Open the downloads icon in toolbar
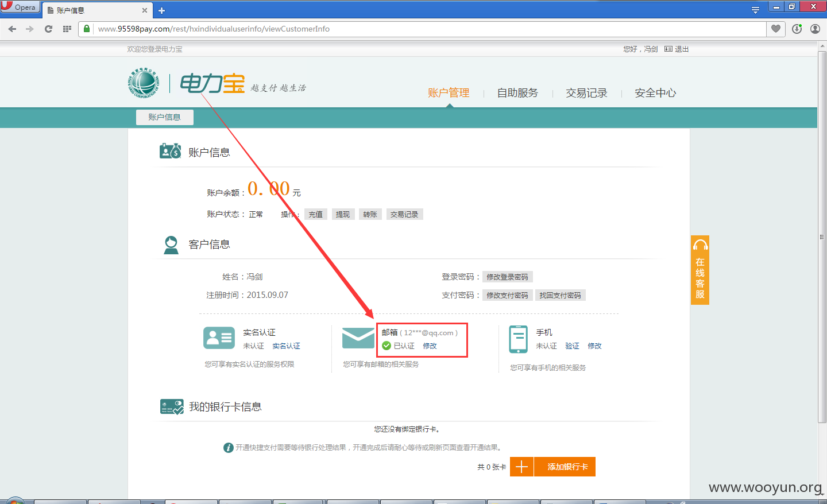Image resolution: width=827 pixels, height=504 pixels. [797, 29]
